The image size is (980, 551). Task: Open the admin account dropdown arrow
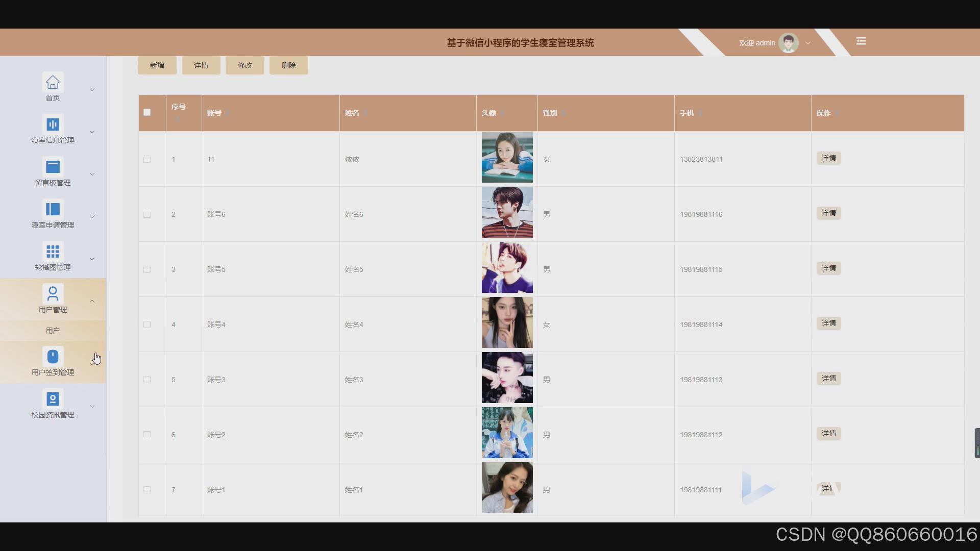pyautogui.click(x=808, y=43)
